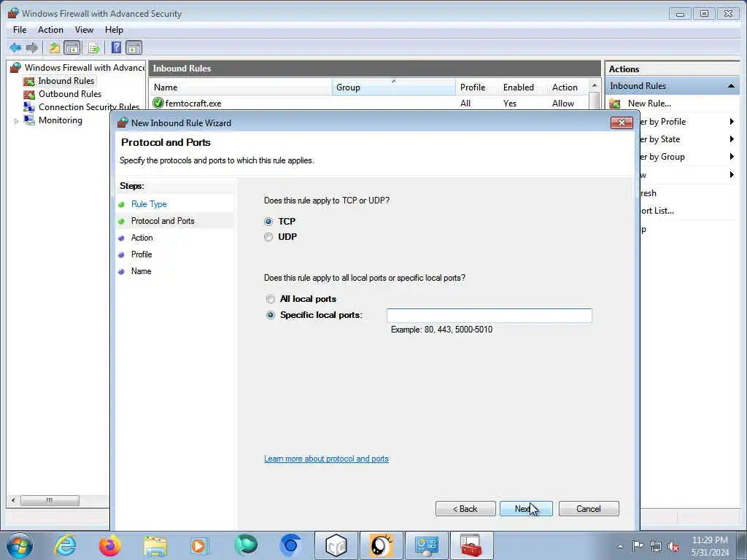The image size is (747, 560).
Task: Click the grey forward arrow toolbar icon
Action: (32, 47)
